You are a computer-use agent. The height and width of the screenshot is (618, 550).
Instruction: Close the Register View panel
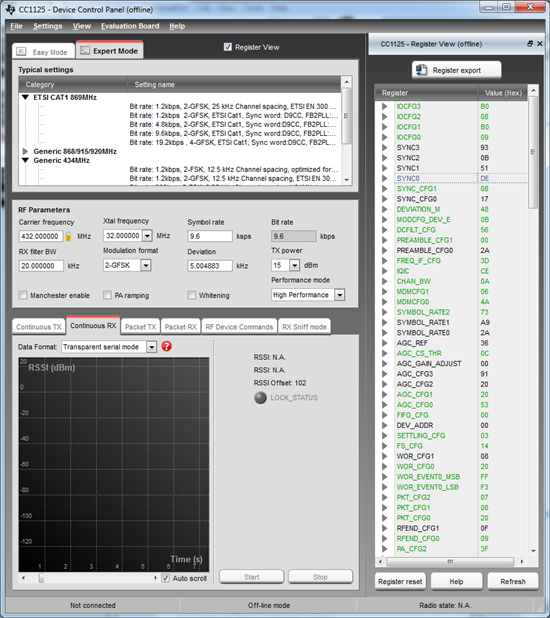tap(540, 44)
